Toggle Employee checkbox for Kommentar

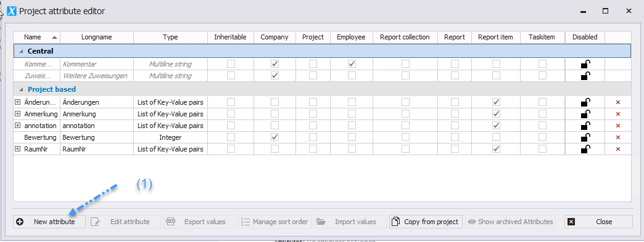pyautogui.click(x=352, y=64)
